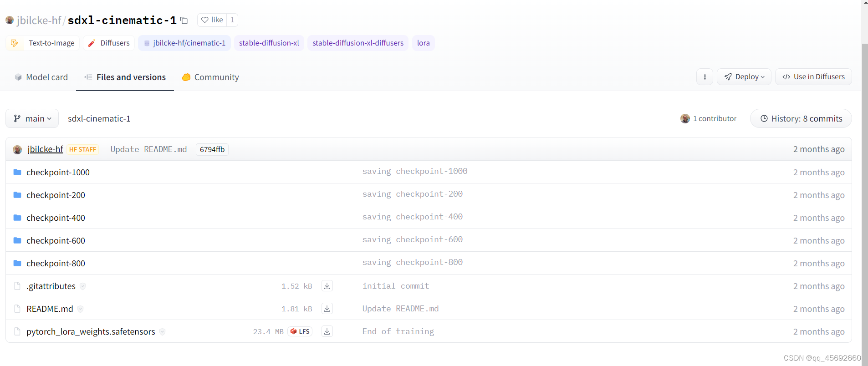Viewport: 868px width, 366px height.
Task: Filter by stable-diffusion-xl tag
Action: click(x=269, y=43)
